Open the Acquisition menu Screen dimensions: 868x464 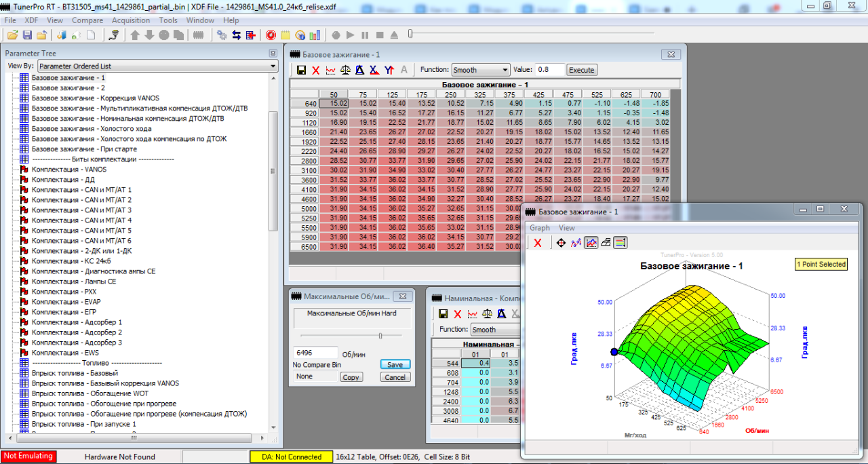(x=130, y=20)
